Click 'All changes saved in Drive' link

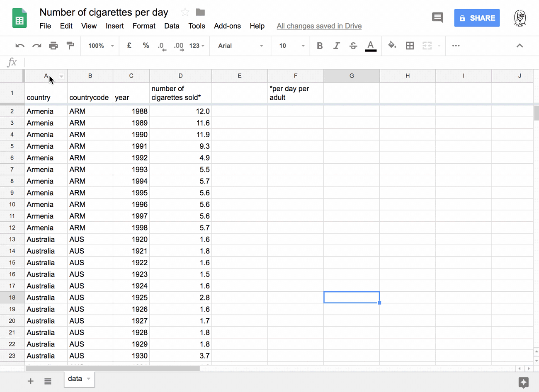(x=319, y=26)
